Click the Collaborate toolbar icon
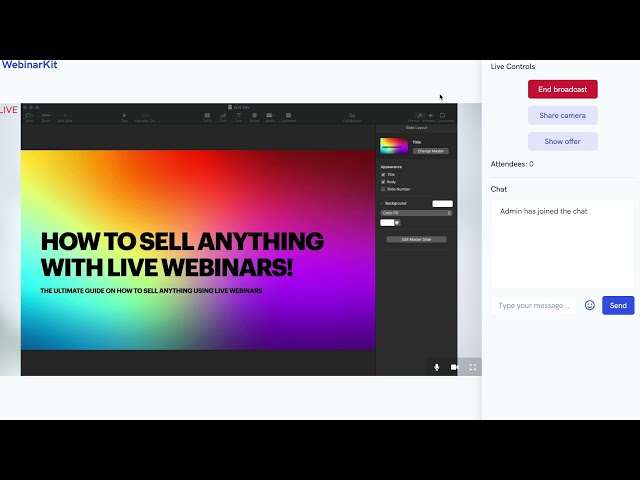640x480 pixels. (352, 116)
